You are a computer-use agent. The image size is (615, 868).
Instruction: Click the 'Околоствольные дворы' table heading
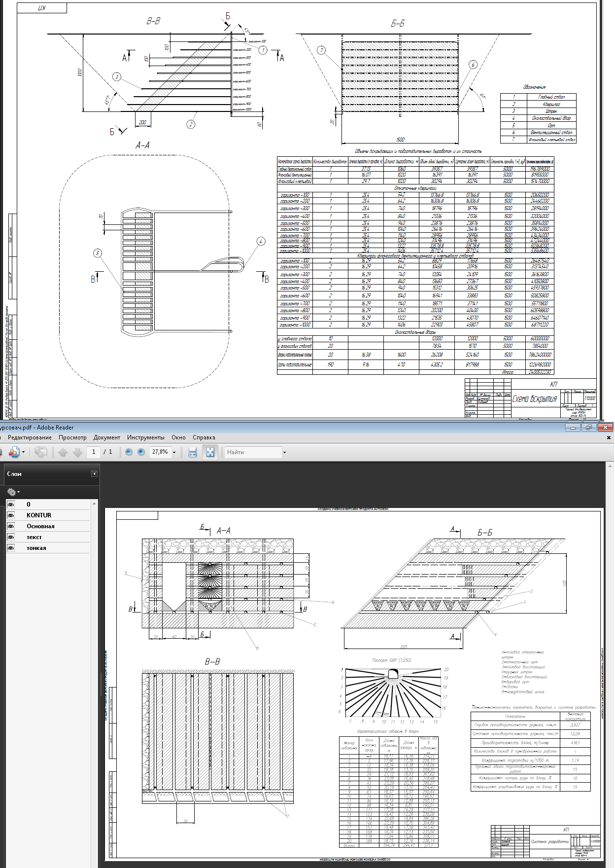(415, 332)
